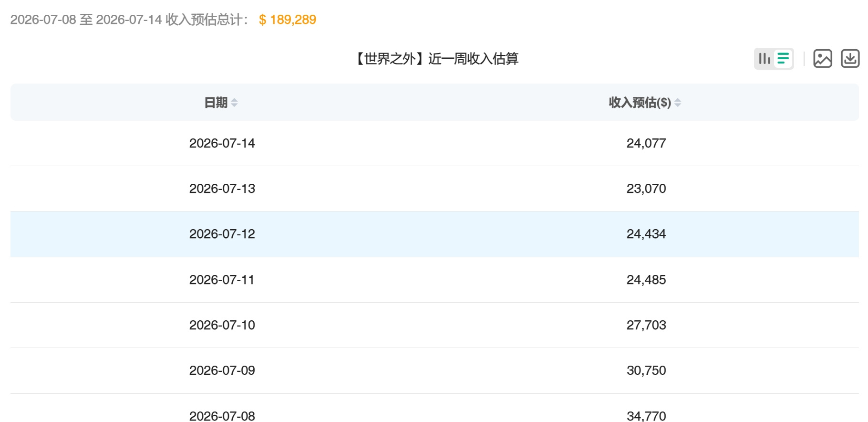Download the revenue data
The height and width of the screenshot is (422, 868).
coord(850,59)
